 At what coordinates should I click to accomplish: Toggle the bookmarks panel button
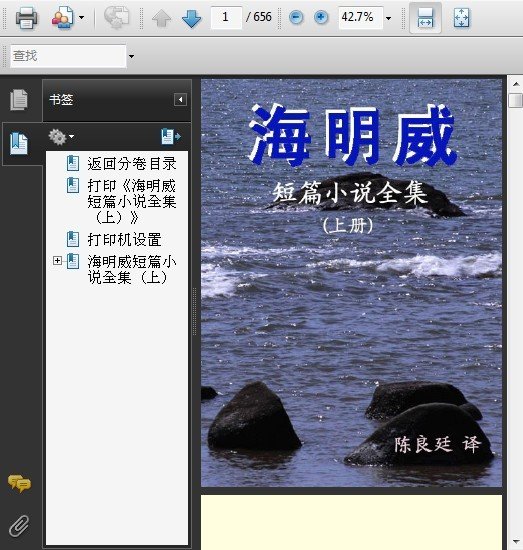[19, 143]
